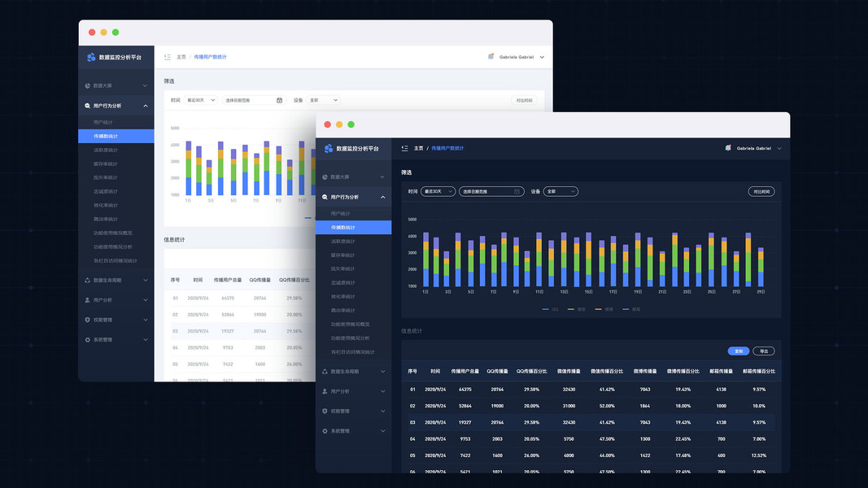Click 对比时间 button in light window
868x488 pixels.
(524, 100)
